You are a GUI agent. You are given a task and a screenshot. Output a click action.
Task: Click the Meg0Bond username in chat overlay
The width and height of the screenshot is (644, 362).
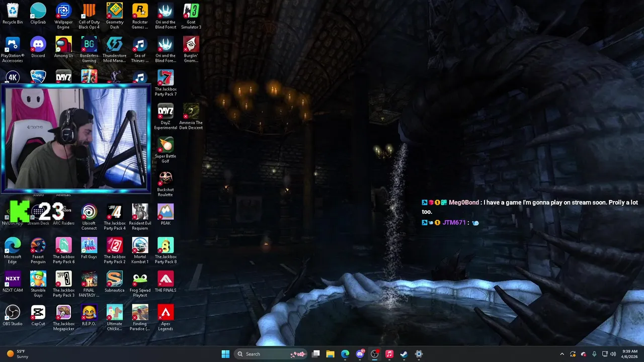click(464, 203)
